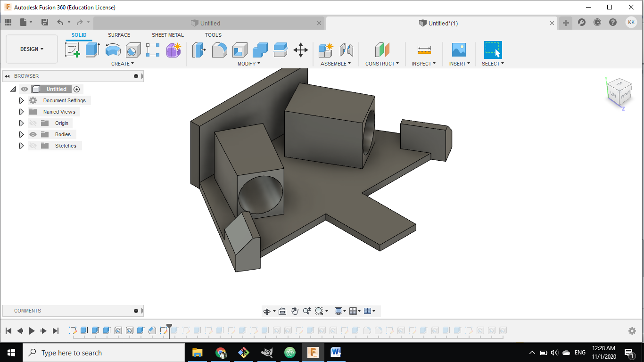Choose the Fillet tool

click(219, 49)
